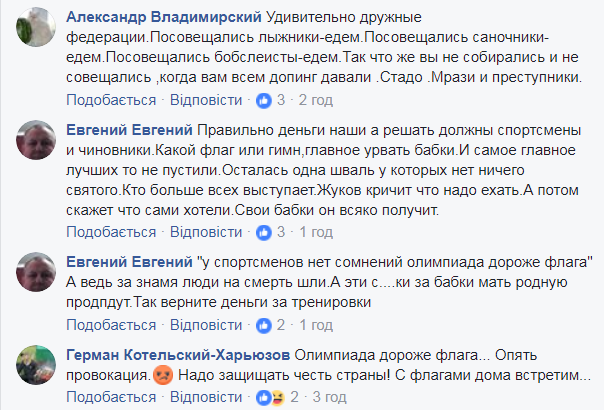The height and width of the screenshot is (410, 604).
Task: Open Герман Котельский-Харьюзов's avatar
Action: pos(36,365)
